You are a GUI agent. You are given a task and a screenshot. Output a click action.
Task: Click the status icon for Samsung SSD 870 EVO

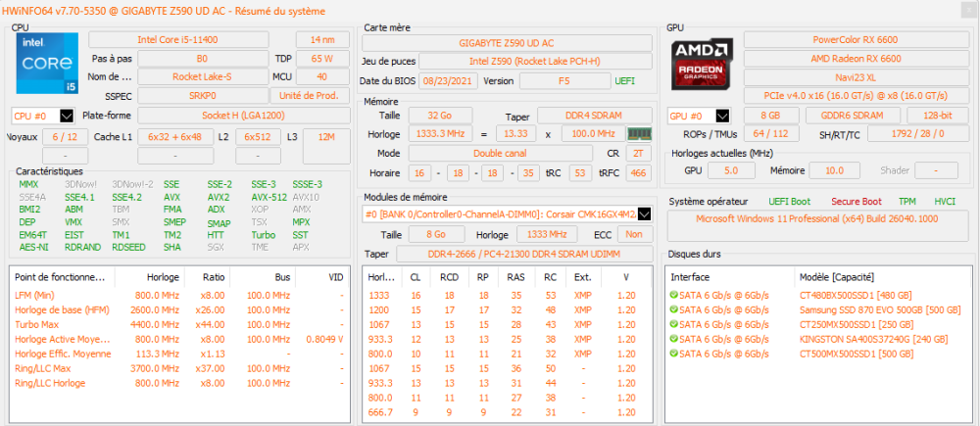click(674, 309)
